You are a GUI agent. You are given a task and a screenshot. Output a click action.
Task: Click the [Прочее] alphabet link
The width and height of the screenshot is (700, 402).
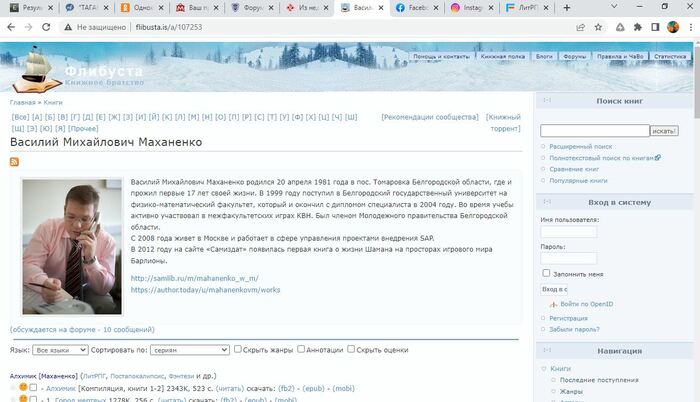click(83, 129)
